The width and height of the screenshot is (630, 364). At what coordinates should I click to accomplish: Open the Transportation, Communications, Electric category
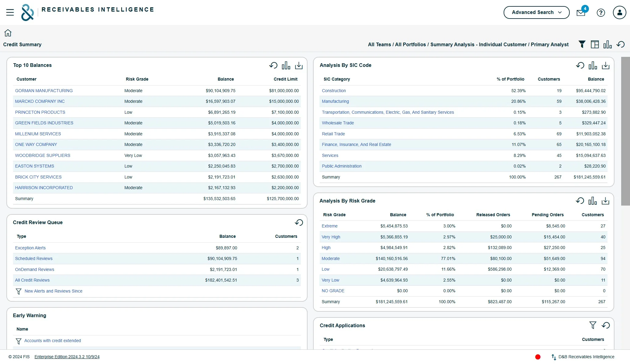coord(388,112)
